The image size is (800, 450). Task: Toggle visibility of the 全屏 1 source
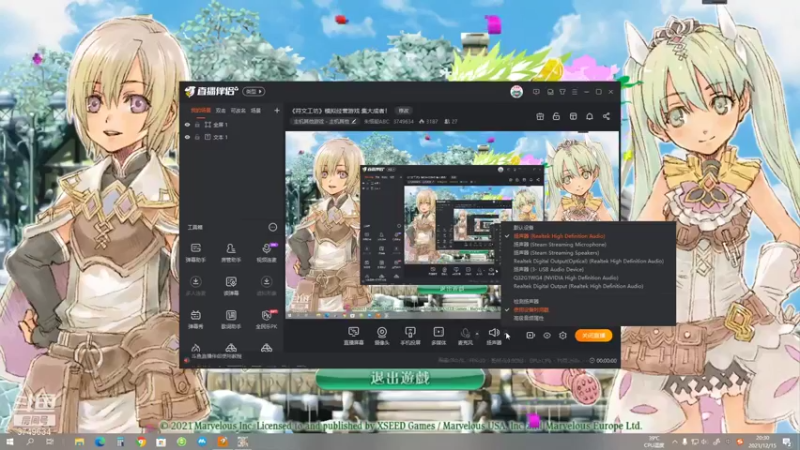[187, 124]
